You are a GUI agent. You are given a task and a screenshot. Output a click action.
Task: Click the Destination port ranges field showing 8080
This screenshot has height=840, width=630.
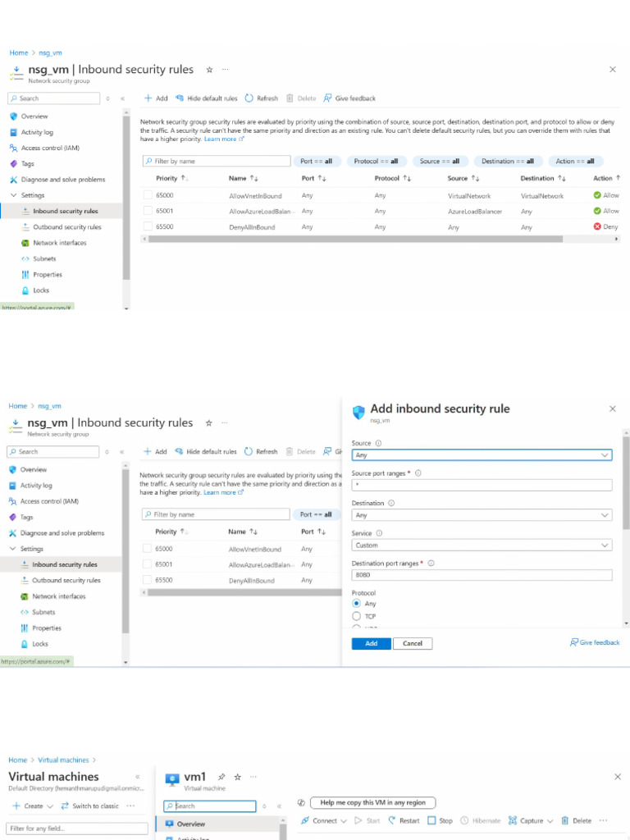coord(482,575)
